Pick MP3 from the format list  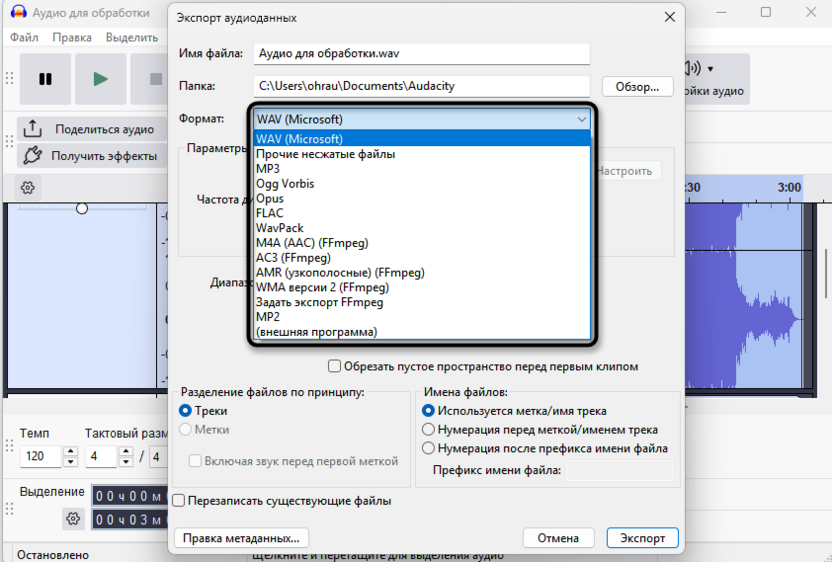point(422,169)
